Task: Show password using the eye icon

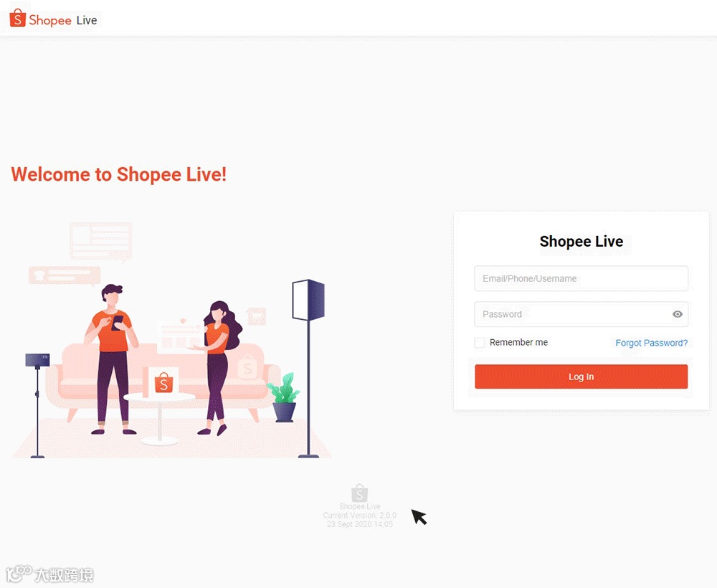Action: 678,314
